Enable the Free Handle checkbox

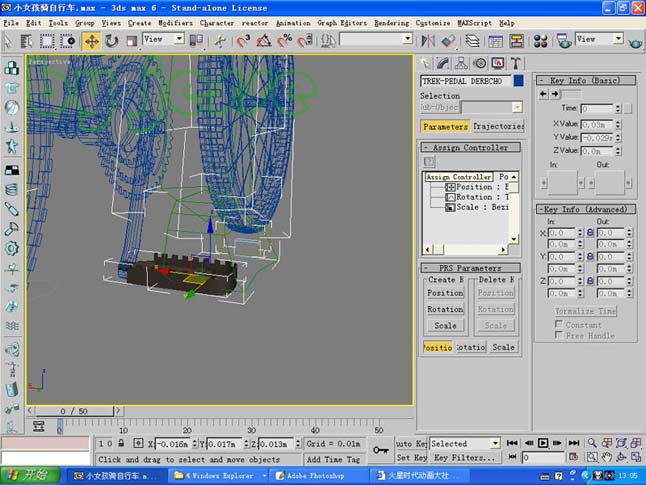click(559, 335)
